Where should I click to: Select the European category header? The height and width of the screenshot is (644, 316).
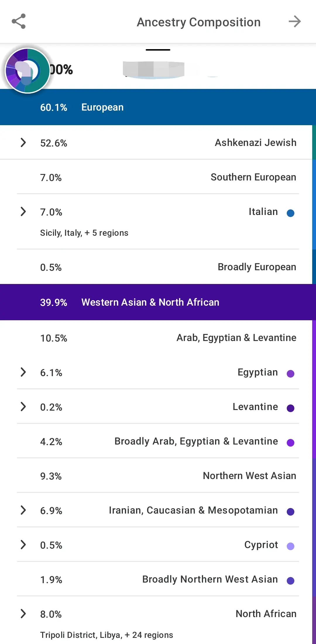coord(158,107)
